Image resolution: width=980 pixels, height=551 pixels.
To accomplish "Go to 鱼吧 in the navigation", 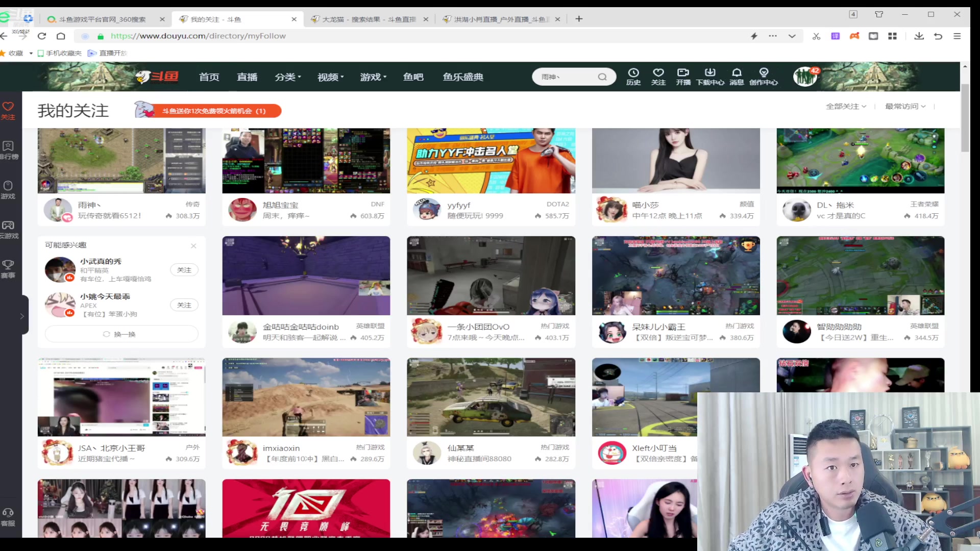I will tap(413, 77).
